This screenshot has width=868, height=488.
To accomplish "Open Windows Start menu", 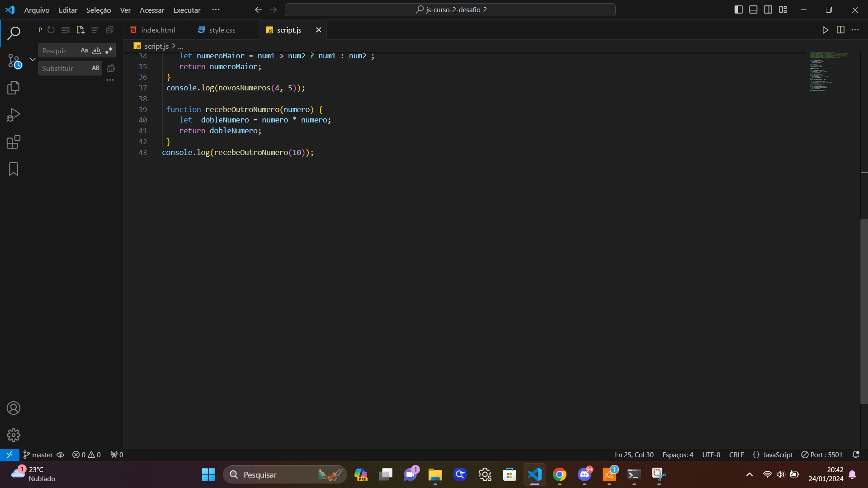I will (x=208, y=474).
